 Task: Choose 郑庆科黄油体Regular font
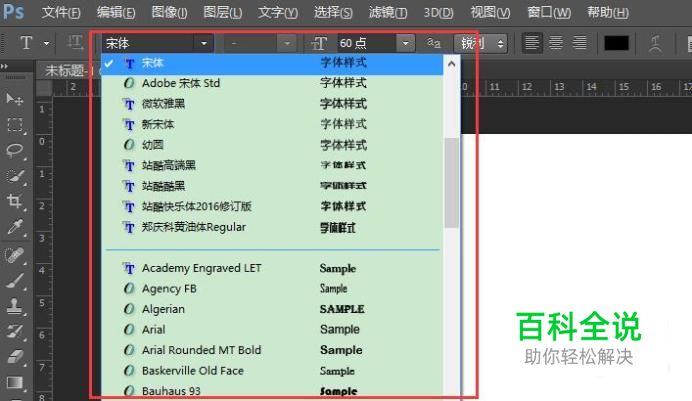click(x=272, y=227)
